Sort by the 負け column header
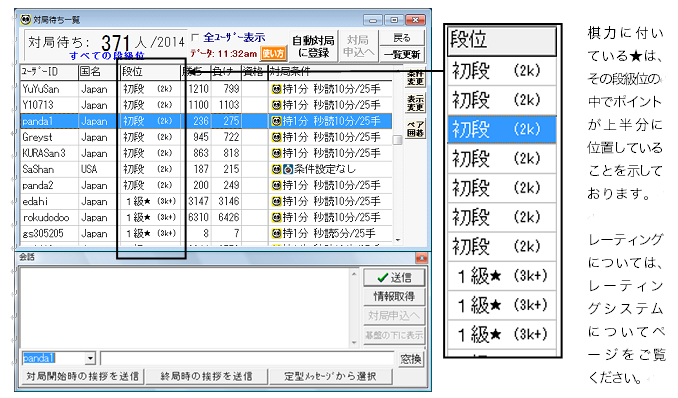The height and width of the screenshot is (398, 678). click(x=226, y=72)
